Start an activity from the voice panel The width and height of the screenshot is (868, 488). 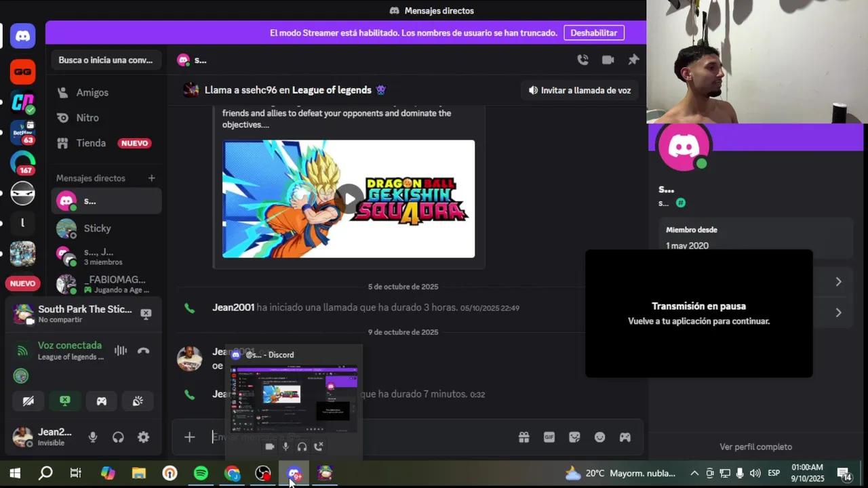101,401
